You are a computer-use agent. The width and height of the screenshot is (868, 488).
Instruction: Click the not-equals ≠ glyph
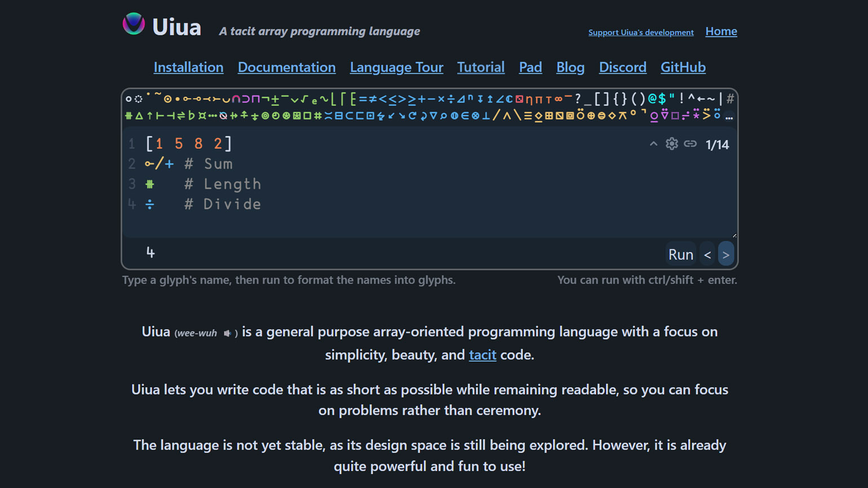point(373,99)
